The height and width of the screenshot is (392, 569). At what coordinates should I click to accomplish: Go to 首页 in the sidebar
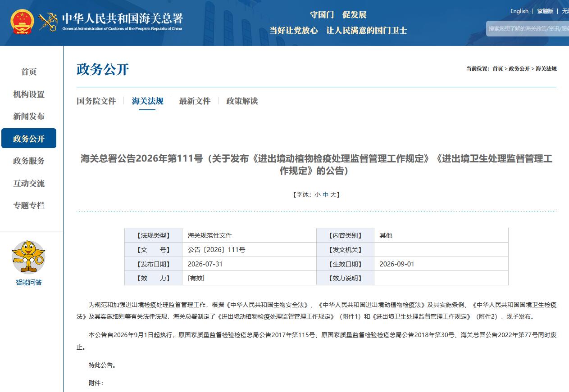29,72
